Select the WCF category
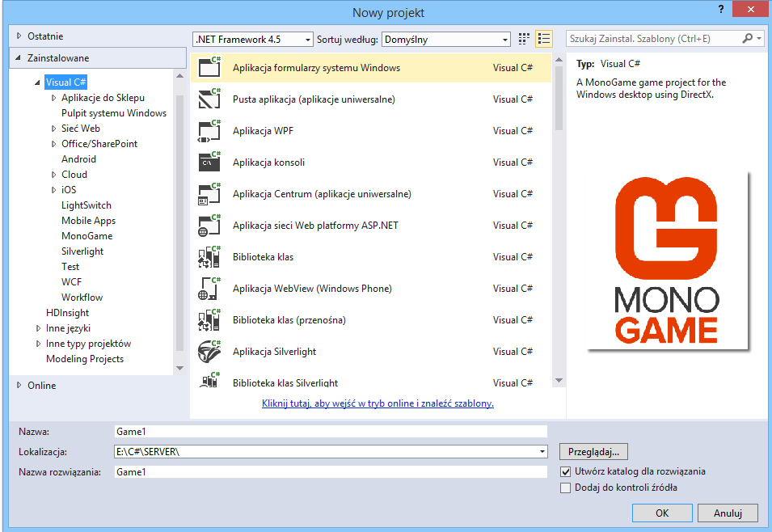 71,281
